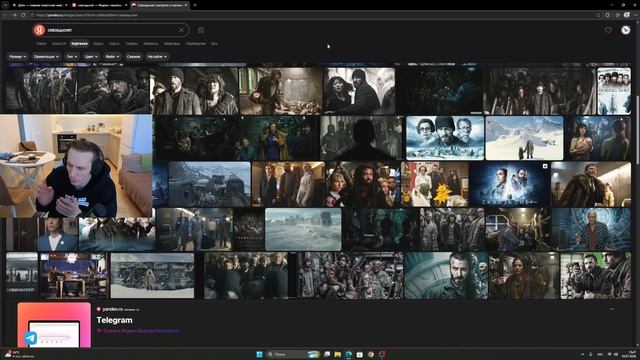Open the frozen city landscape image
The image size is (640, 360).
pos(303,229)
